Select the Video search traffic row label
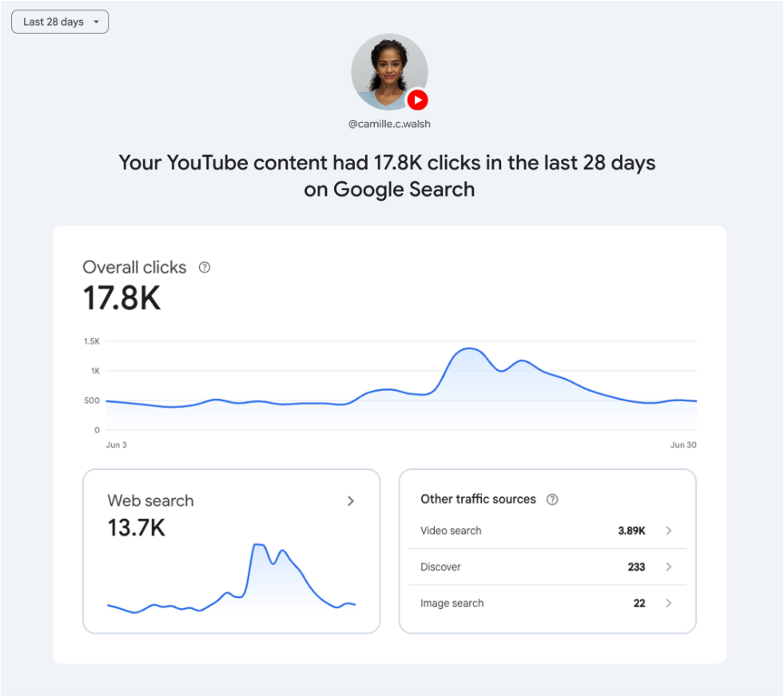The image size is (784, 697). pyautogui.click(x=451, y=531)
